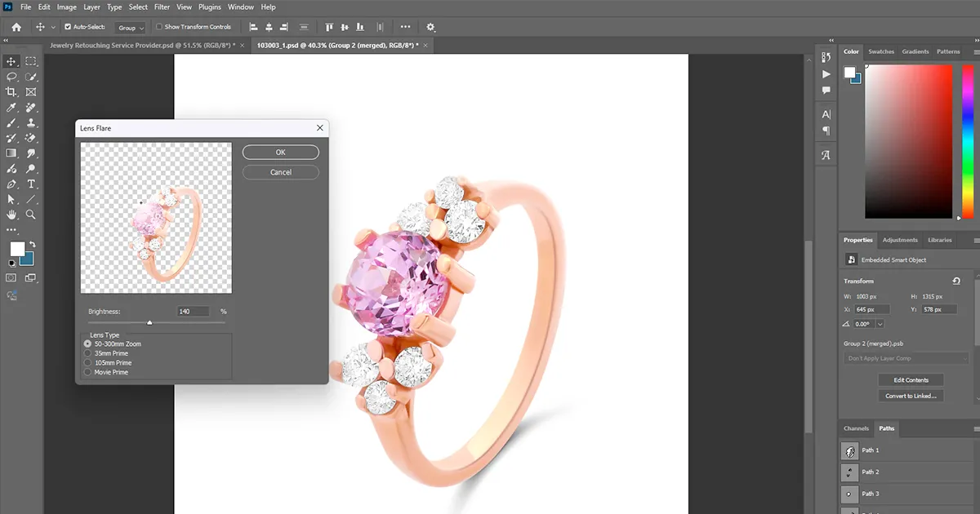Swap foreground and background colors in toolbox
The image size is (980, 514).
coord(32,244)
